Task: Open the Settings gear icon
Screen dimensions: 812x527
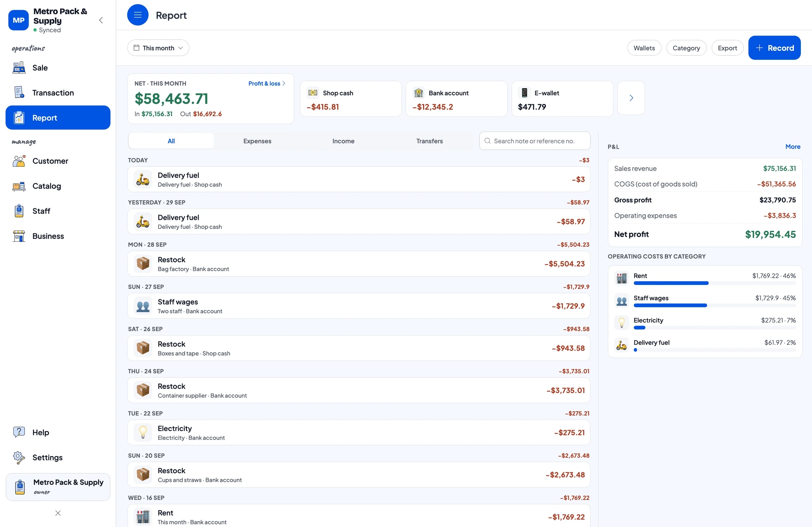Action: tap(19, 457)
